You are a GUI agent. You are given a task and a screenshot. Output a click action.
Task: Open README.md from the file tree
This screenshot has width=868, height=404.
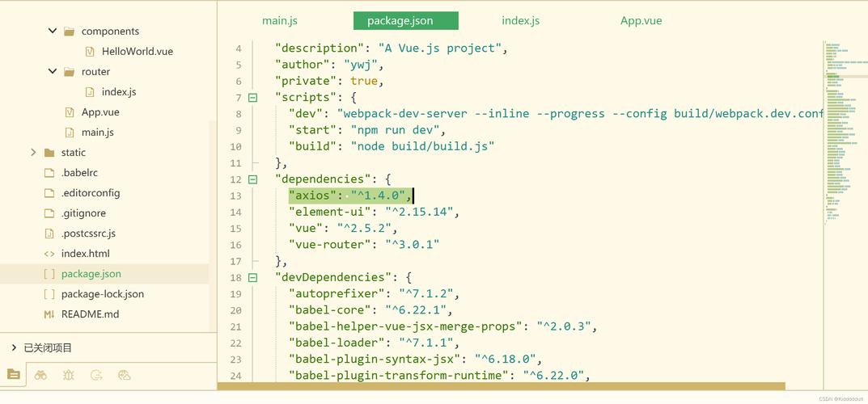tap(90, 314)
